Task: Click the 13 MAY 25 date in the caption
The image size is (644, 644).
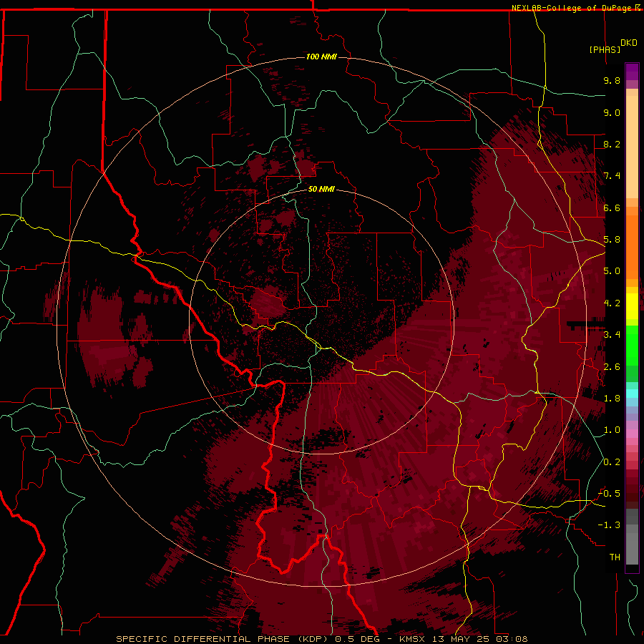Action: (460, 639)
